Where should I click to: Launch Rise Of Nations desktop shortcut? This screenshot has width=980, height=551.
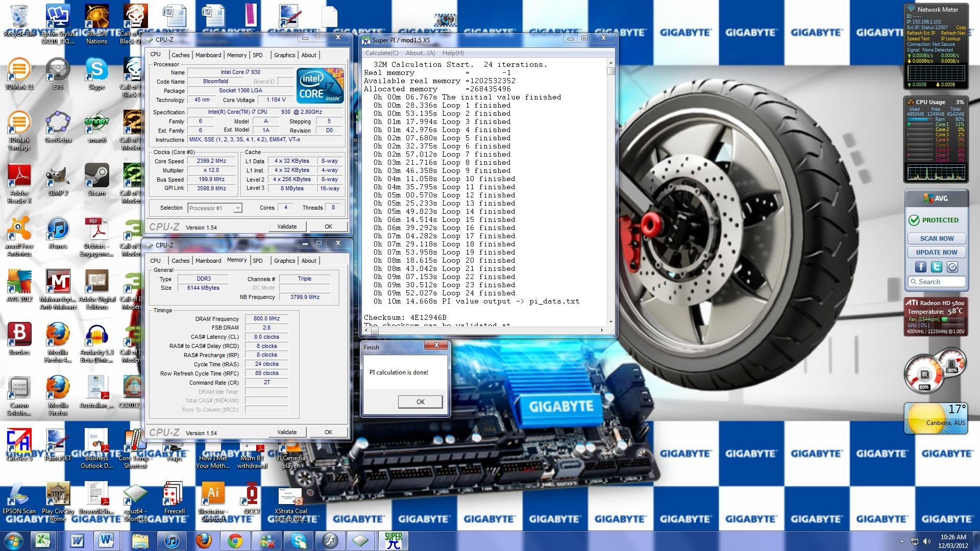[96, 24]
